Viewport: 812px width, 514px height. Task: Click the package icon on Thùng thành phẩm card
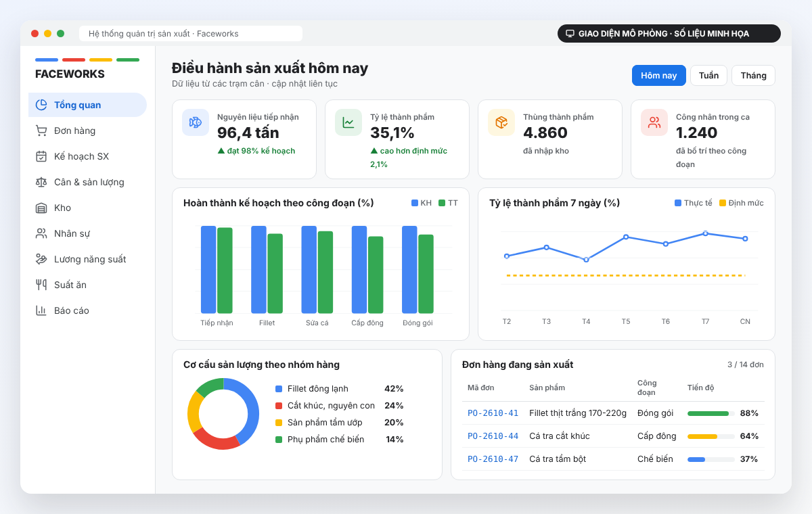click(x=501, y=122)
